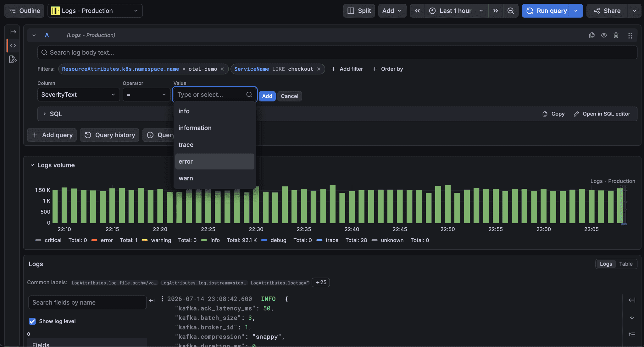Open the Last 1 hour time picker
The width and height of the screenshot is (644, 347).
coord(456,11)
